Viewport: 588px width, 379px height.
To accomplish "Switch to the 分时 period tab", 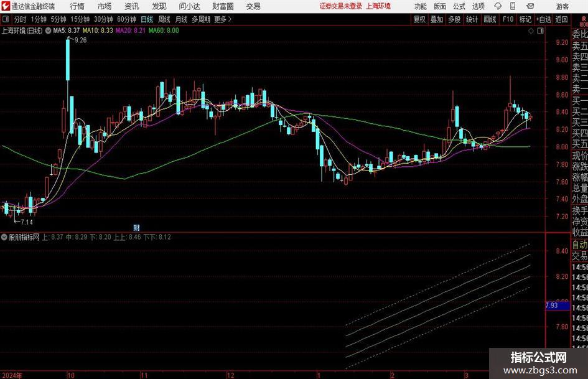I will [x=20, y=19].
